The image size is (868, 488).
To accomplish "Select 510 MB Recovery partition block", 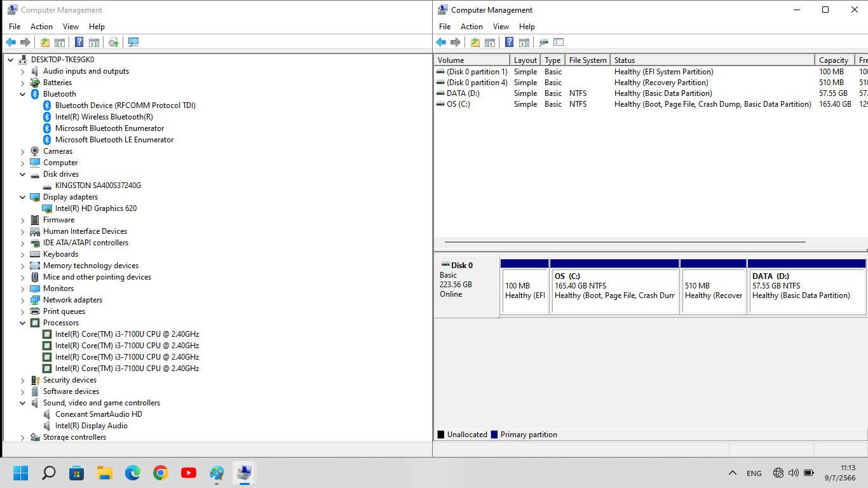I will (714, 286).
